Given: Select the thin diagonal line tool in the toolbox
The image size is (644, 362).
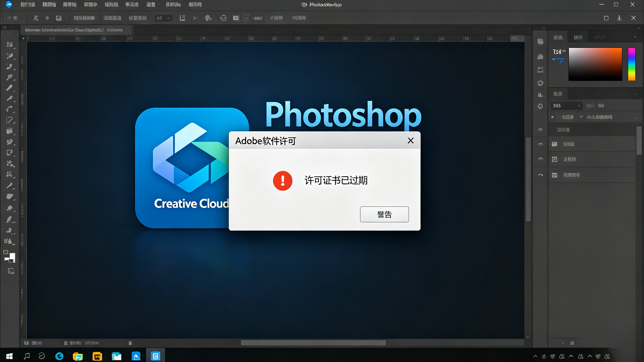Looking at the screenshot, I should click(x=10, y=185).
